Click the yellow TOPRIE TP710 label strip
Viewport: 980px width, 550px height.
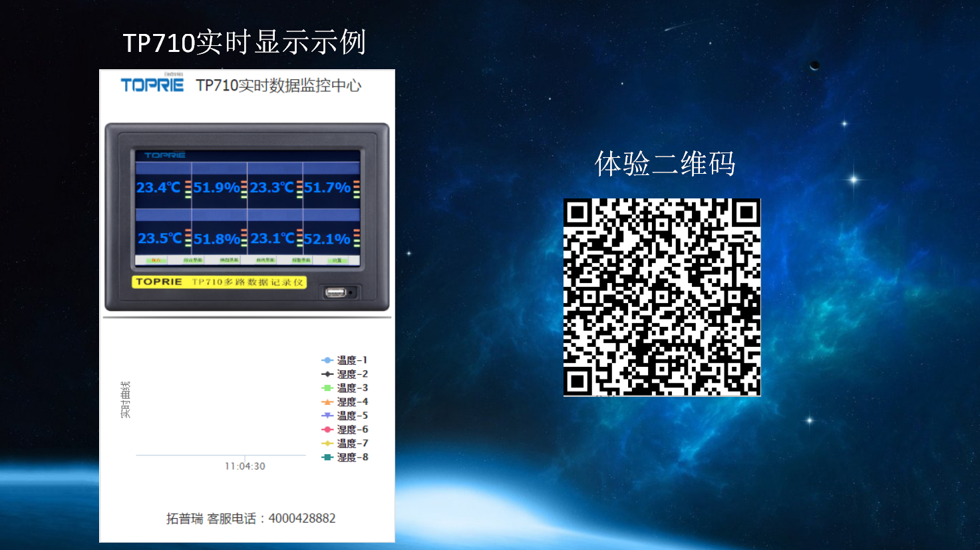219,282
